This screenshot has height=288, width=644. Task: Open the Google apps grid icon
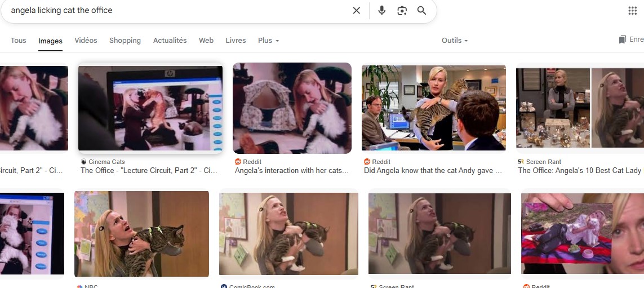point(633,11)
